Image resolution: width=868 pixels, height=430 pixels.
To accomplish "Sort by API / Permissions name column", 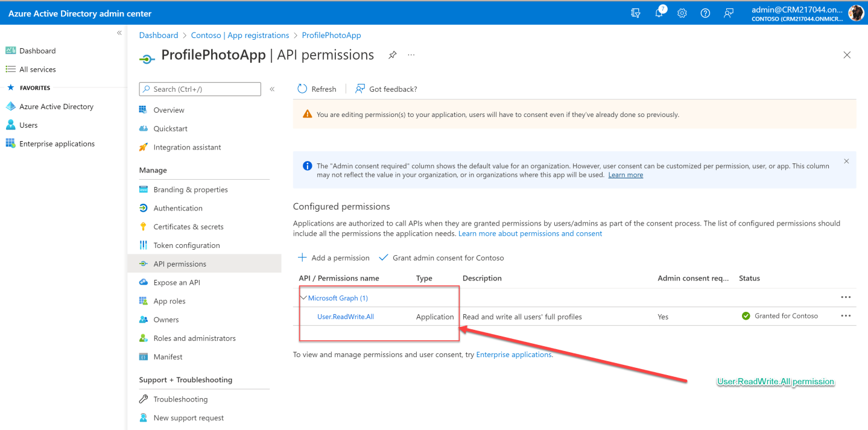I will pyautogui.click(x=339, y=279).
